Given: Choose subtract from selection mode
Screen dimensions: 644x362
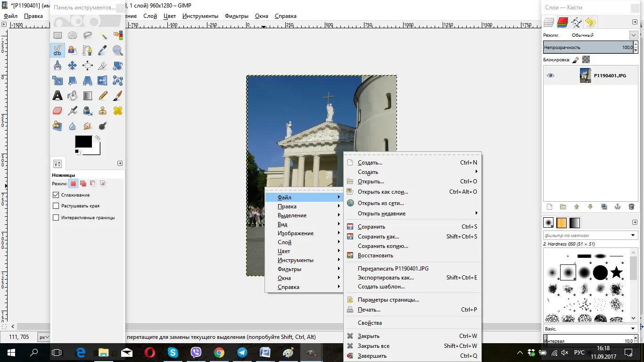Looking at the screenshot, I should point(93,183).
